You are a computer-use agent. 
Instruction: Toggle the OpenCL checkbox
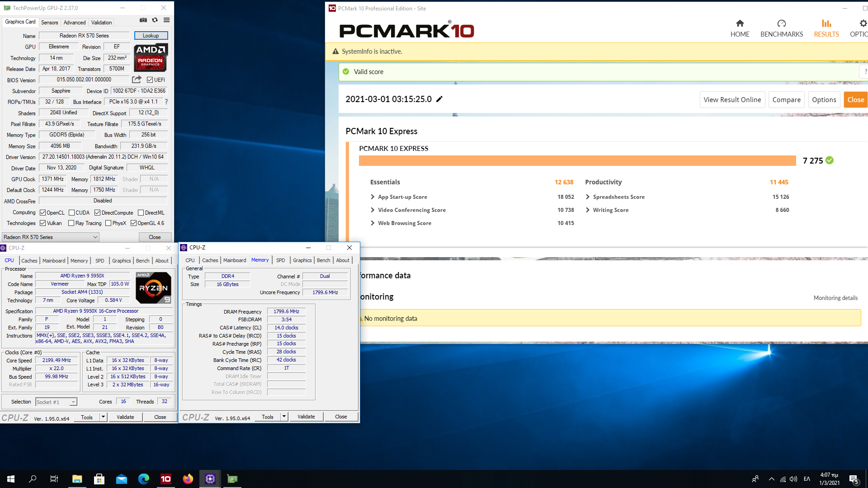pos(42,213)
